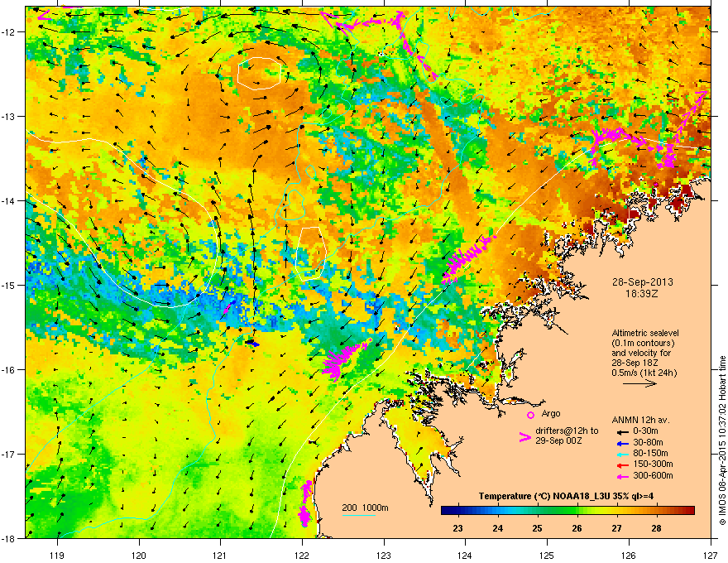The width and height of the screenshot is (728, 563).
Task: Click the blue ANMN arrow on the map
Action: point(252,344)
